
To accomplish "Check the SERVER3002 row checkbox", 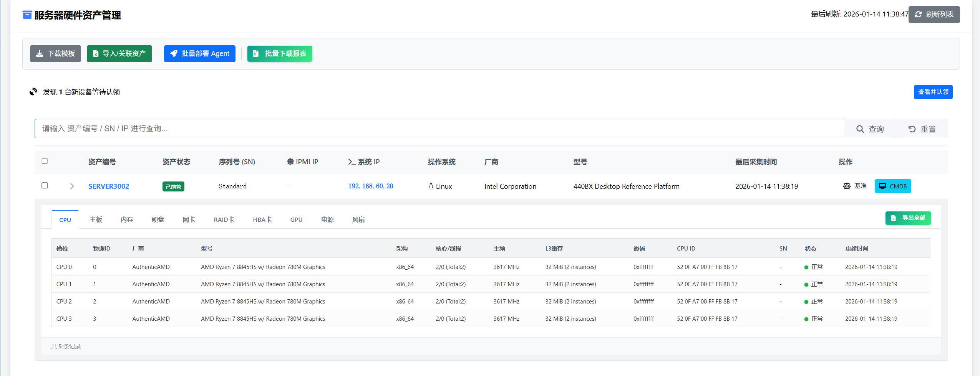I will pos(45,185).
